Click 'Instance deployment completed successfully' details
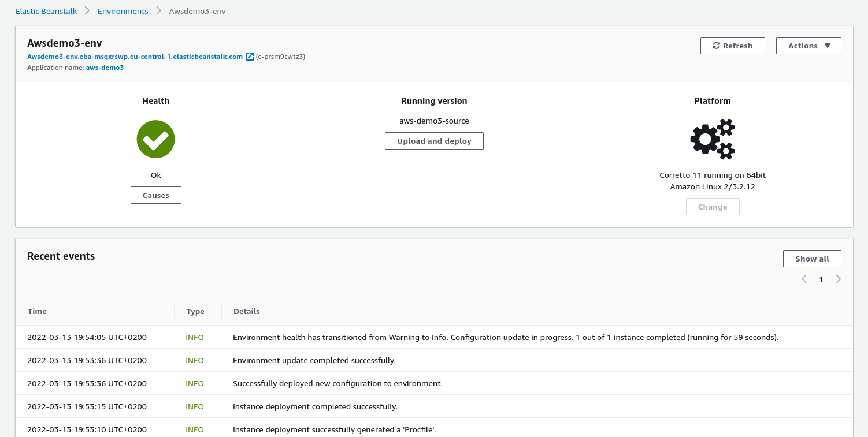 (x=315, y=406)
